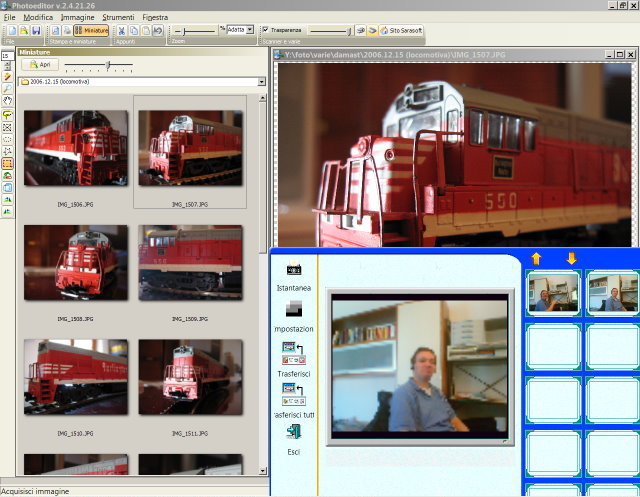Click the Apri button in Miniature panel
The height and width of the screenshot is (497, 640).
[40, 64]
